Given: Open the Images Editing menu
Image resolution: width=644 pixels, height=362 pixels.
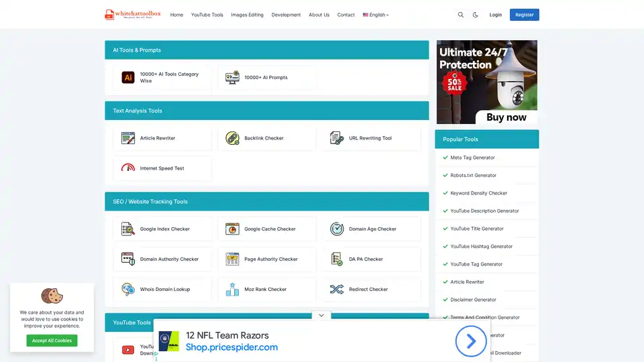Looking at the screenshot, I should pyautogui.click(x=247, y=15).
